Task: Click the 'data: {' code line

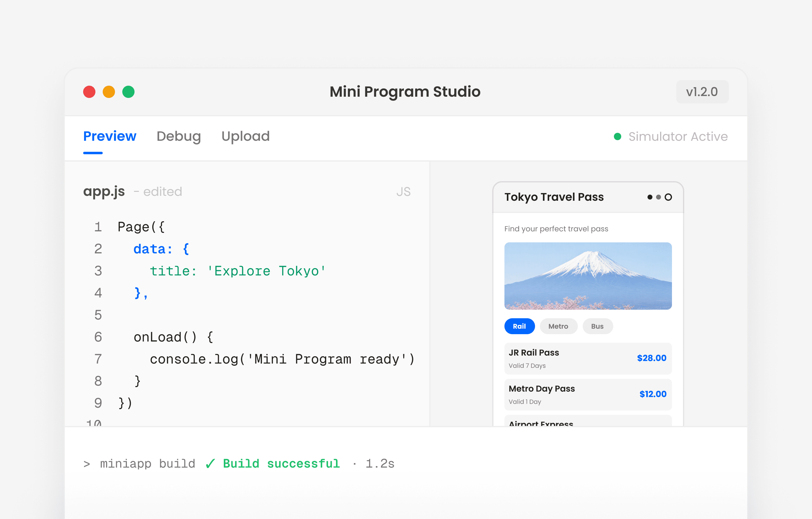Action: (x=161, y=249)
